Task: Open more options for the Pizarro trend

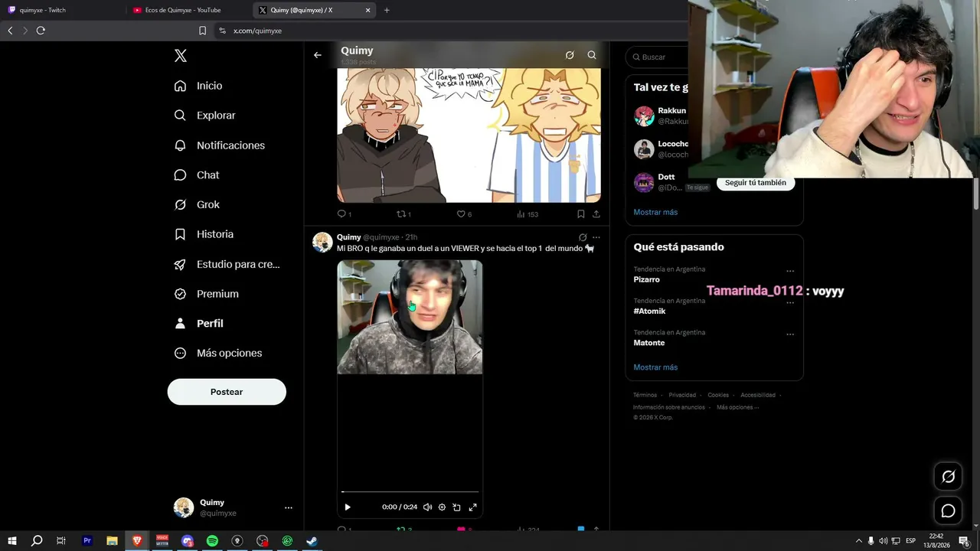Action: pyautogui.click(x=790, y=271)
